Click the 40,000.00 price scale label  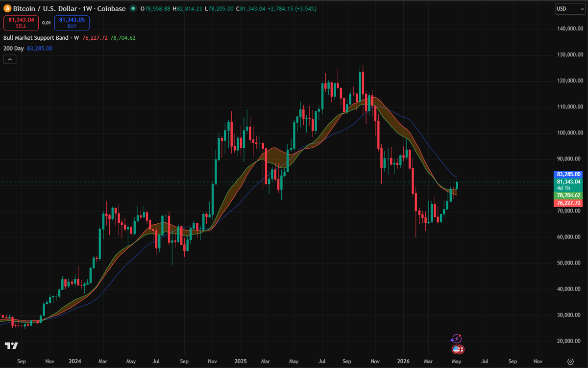(x=570, y=289)
